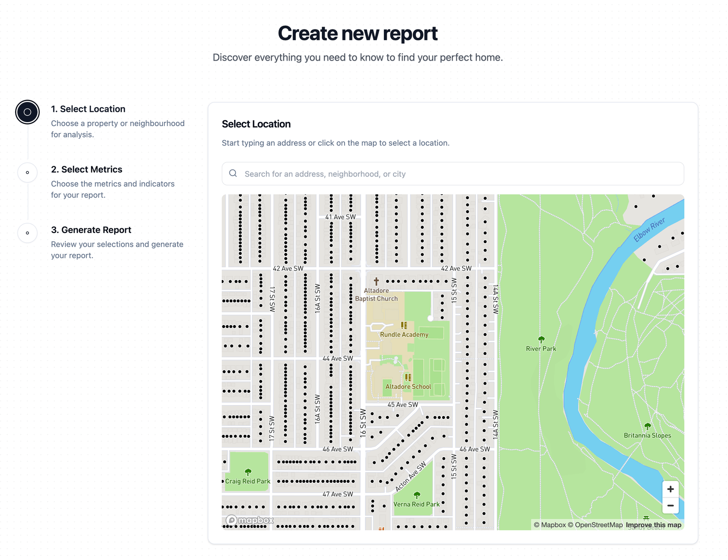Click the Elbow River label on map
The width and height of the screenshot is (728, 560).
point(649,230)
